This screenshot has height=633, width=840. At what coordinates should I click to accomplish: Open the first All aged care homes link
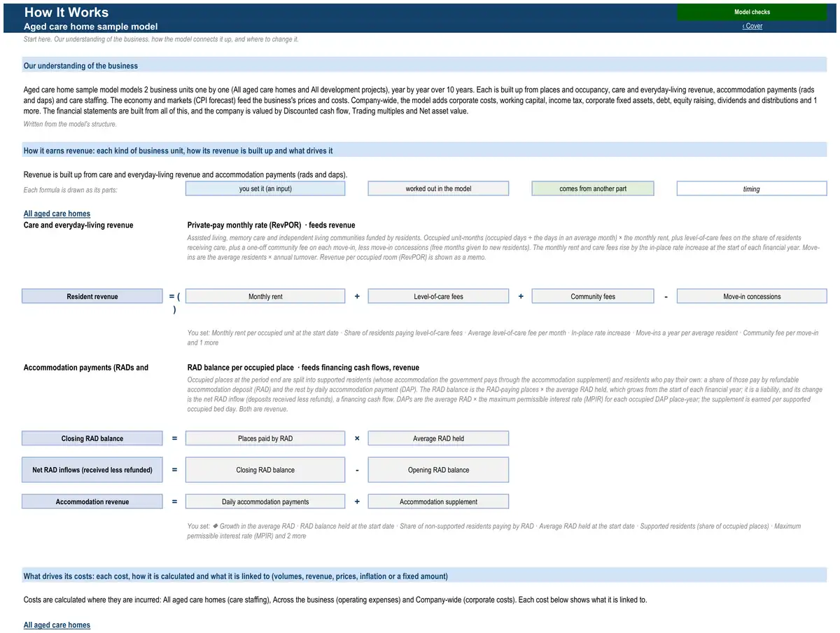(x=57, y=214)
